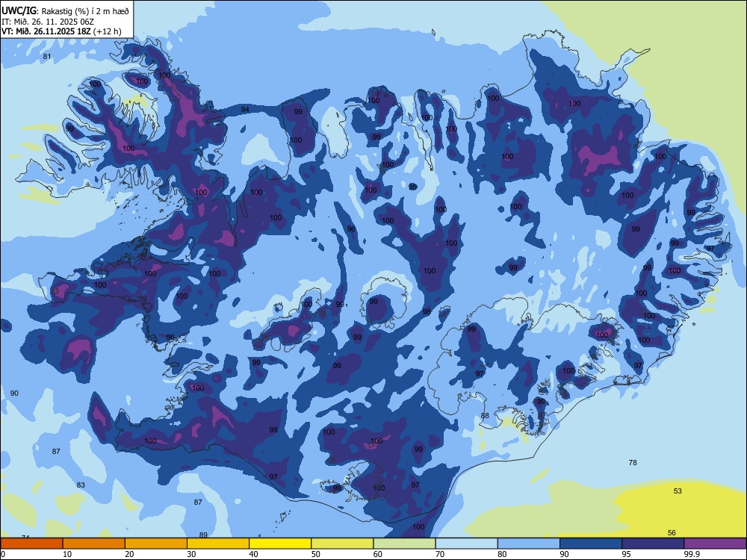Click the humidity value 78 over the sea
This screenshot has height=560, width=747.
[633, 462]
